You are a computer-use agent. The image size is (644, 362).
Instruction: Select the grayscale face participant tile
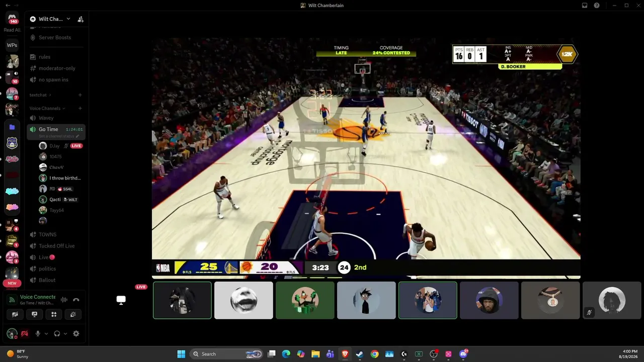coord(244,300)
